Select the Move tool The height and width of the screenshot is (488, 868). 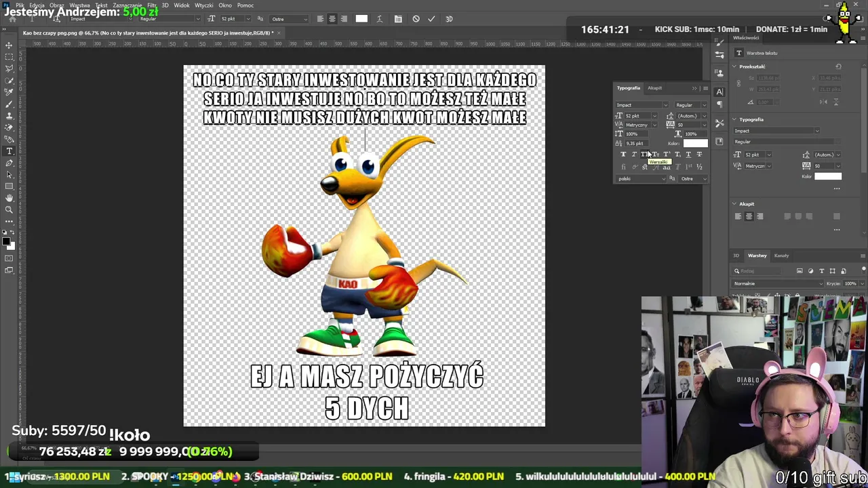click(9, 45)
